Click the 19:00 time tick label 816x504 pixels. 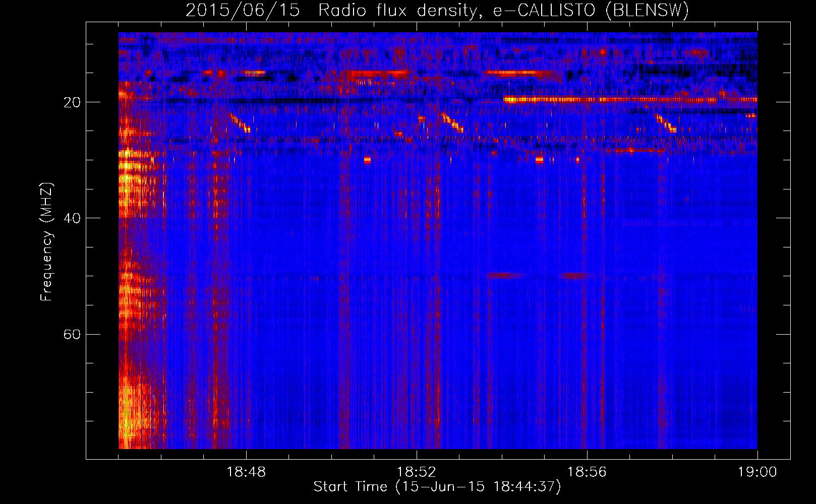(757, 472)
